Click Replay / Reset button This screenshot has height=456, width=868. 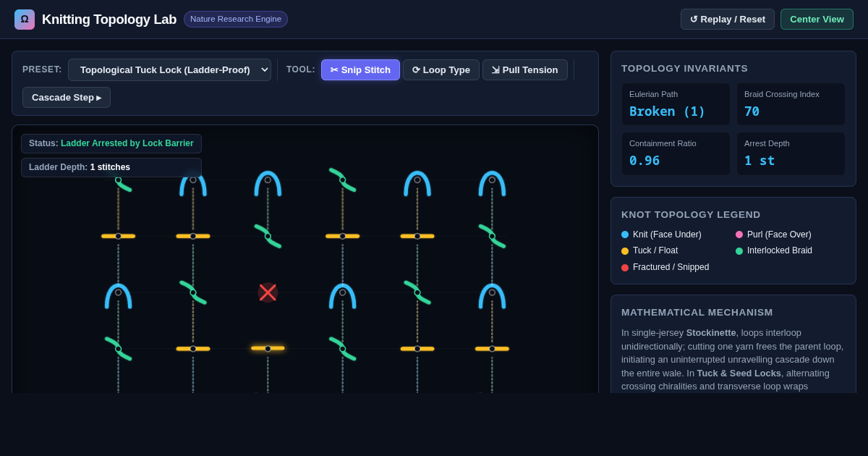(728, 19)
